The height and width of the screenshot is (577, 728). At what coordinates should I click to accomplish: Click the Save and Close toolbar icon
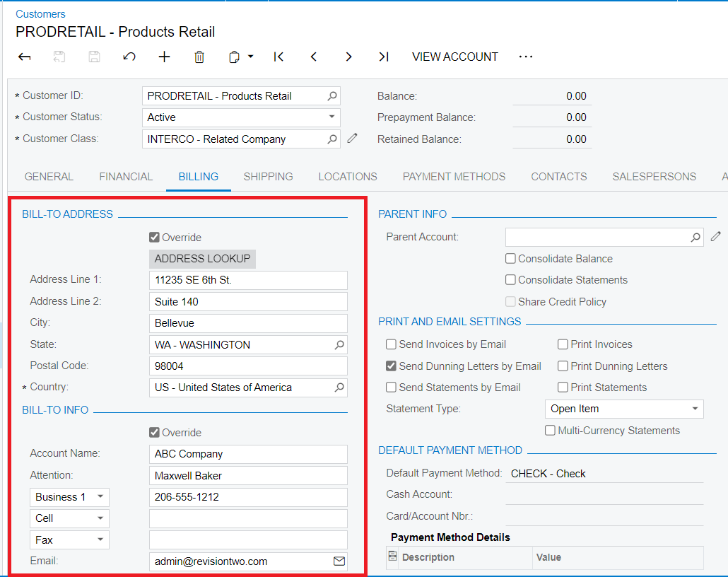click(59, 57)
